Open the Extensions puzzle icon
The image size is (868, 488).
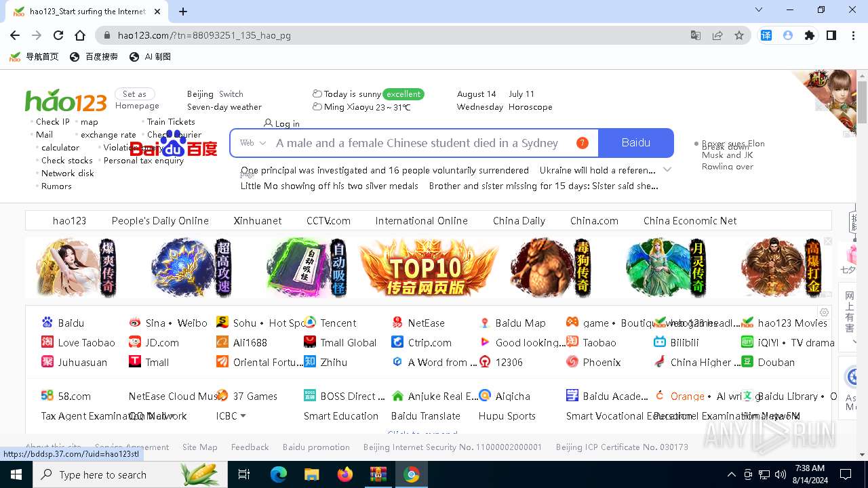810,35
